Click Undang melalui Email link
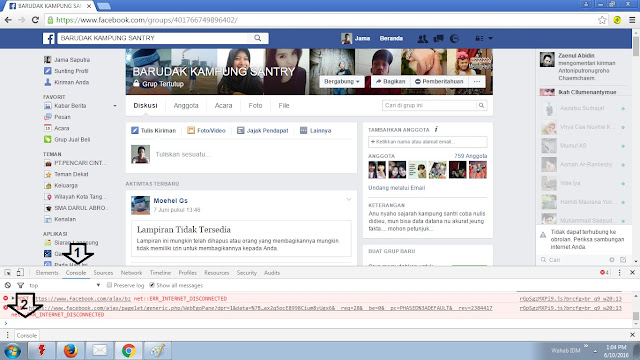 [x=396, y=188]
